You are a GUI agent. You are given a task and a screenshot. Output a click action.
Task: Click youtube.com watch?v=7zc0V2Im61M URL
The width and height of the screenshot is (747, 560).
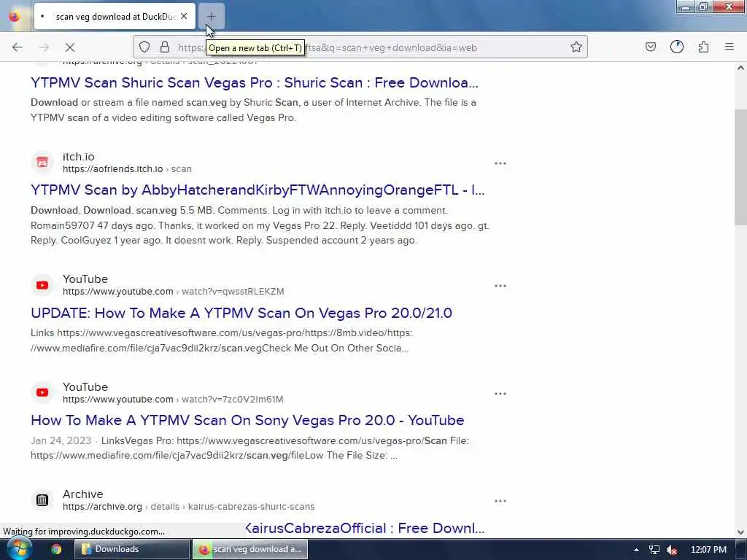[173, 400]
